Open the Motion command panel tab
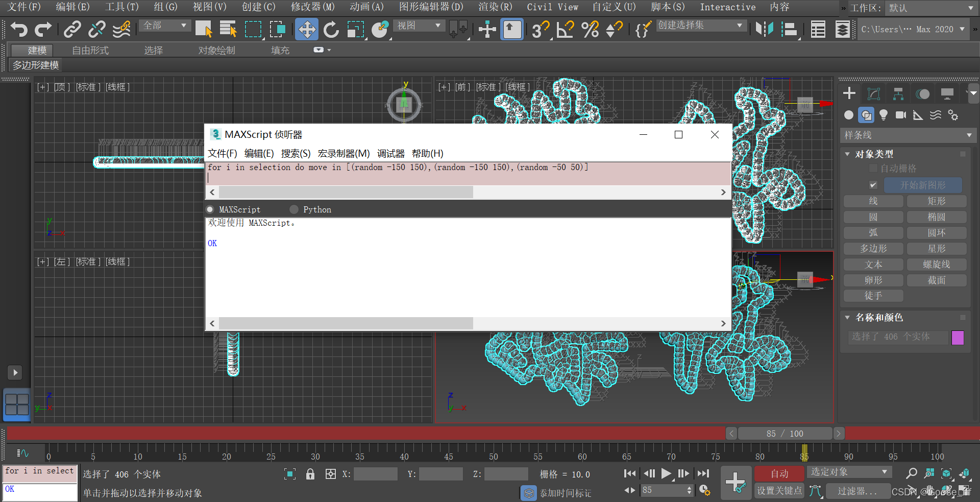The width and height of the screenshot is (980, 502). click(923, 93)
